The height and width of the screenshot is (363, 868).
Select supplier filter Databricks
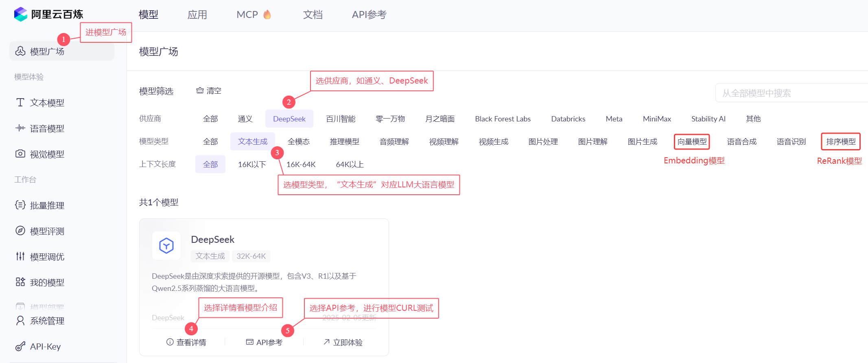click(x=568, y=119)
